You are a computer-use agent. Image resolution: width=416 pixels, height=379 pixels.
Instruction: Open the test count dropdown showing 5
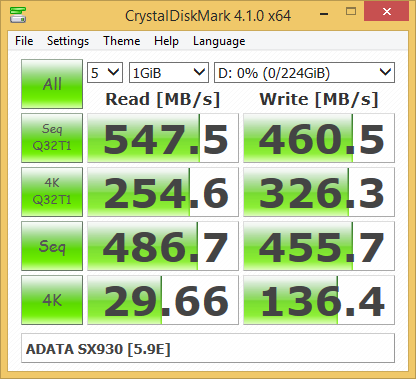[105, 72]
